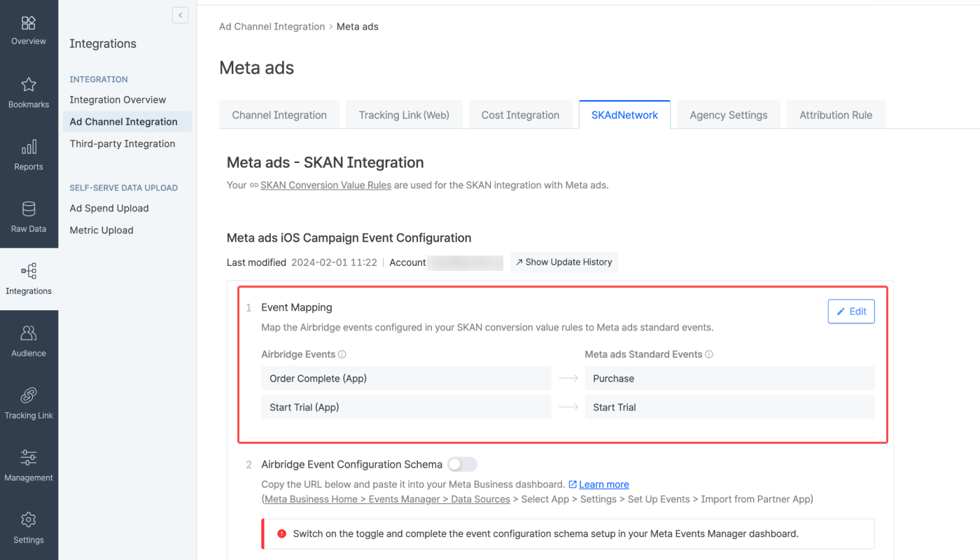Screen dimensions: 980x560
Task: Switch to Channel Integration tab
Action: pyautogui.click(x=279, y=115)
